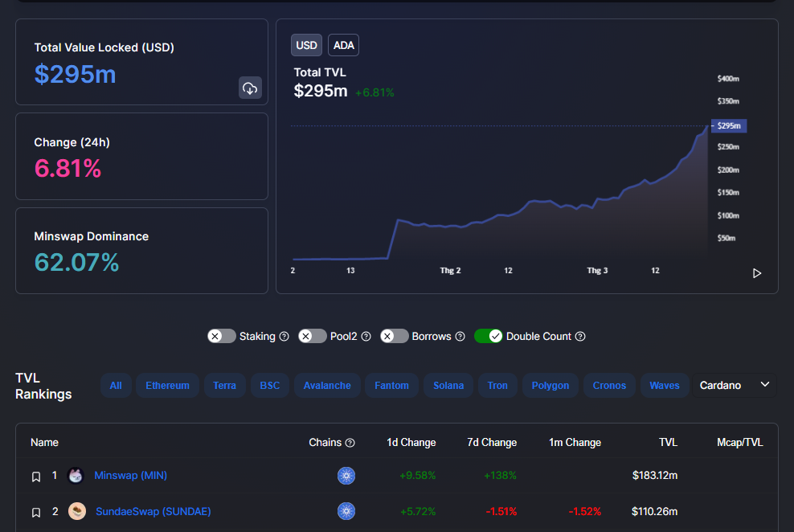Screen dimensions: 794x532
Task: Enable the Pool2 toggle
Action: click(312, 336)
